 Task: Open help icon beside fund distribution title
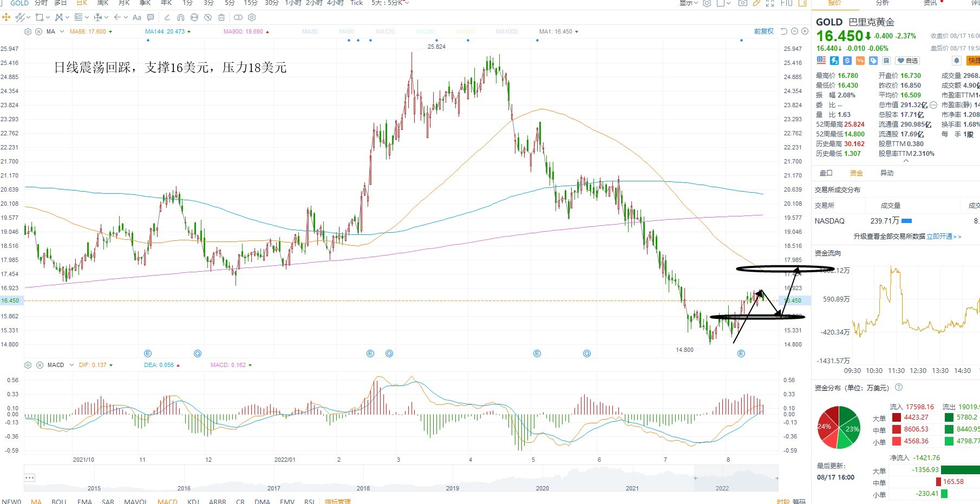pyautogui.click(x=899, y=387)
